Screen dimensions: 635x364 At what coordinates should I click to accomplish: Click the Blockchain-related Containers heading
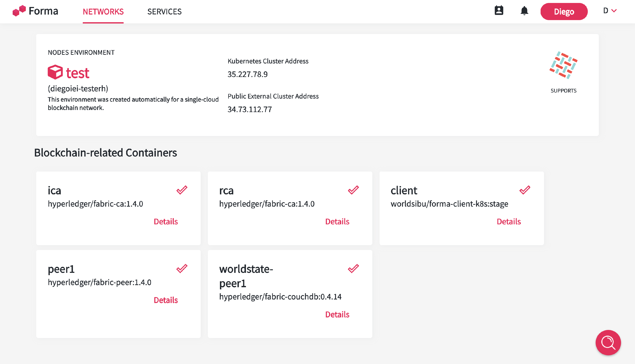[106, 152]
